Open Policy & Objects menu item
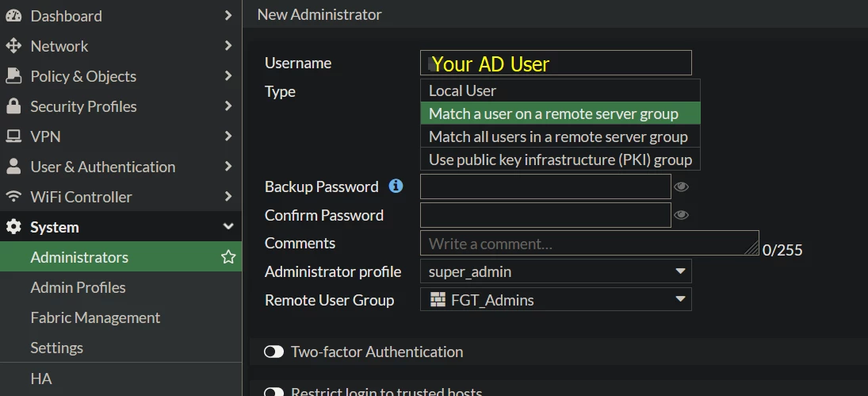 click(120, 76)
